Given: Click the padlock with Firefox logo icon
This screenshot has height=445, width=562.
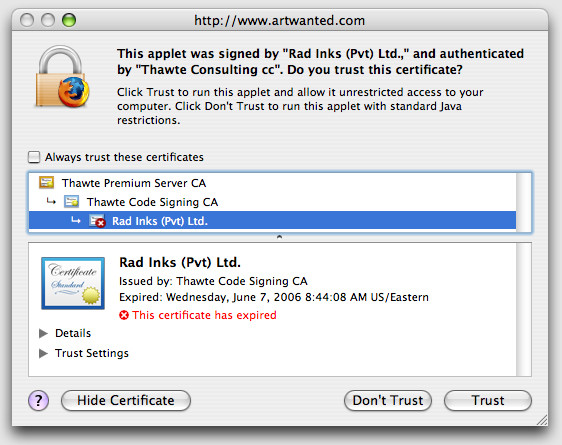Looking at the screenshot, I should [62, 77].
